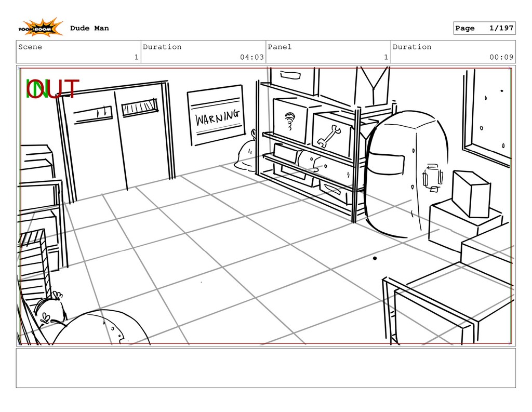Click the Toon Boom logo
Screen dimensions: 532x412
pos(42,28)
